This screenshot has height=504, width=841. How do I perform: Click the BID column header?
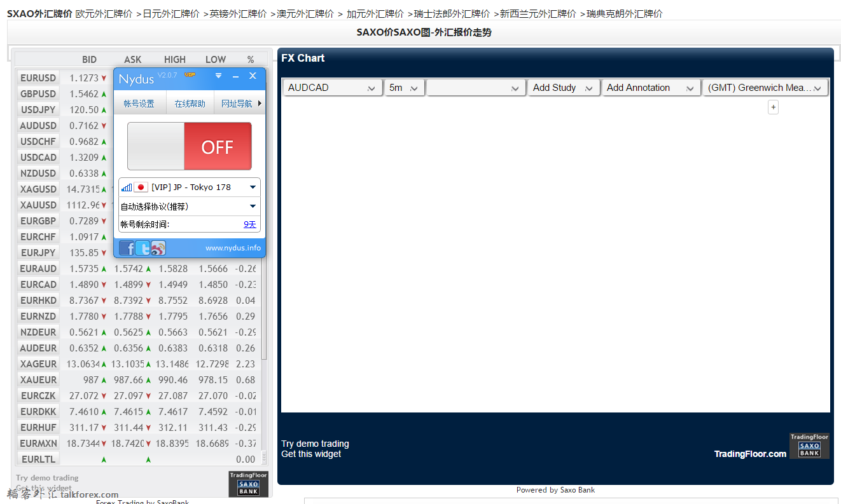pyautogui.click(x=89, y=59)
